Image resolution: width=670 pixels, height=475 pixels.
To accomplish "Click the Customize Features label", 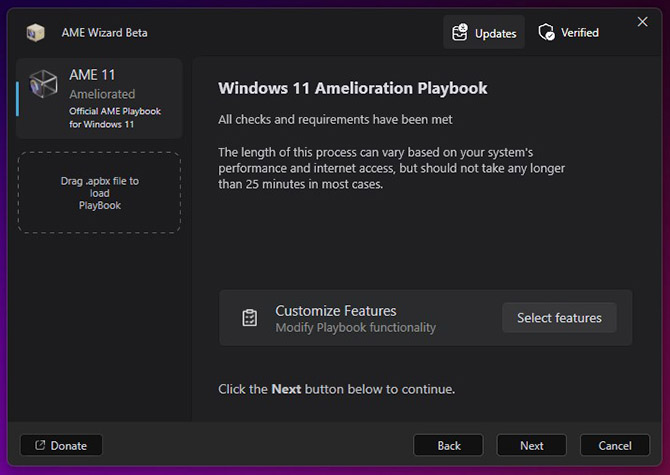I will pyautogui.click(x=336, y=311).
